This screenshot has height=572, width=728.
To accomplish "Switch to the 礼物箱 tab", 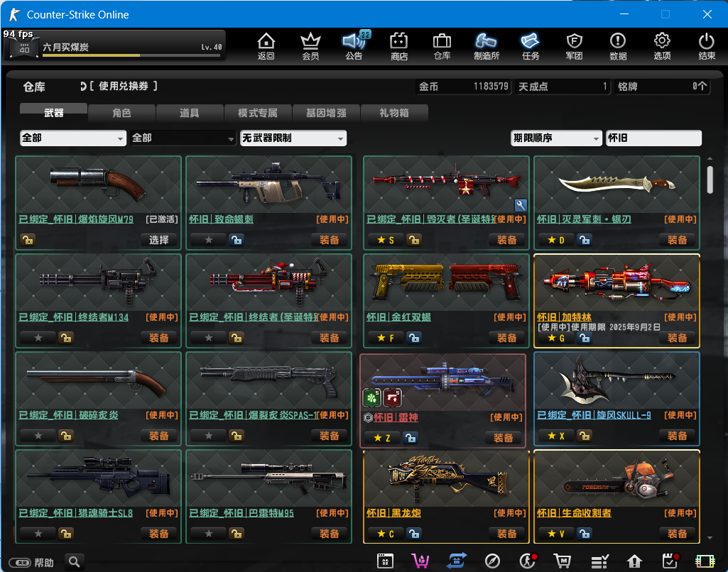I will [393, 113].
